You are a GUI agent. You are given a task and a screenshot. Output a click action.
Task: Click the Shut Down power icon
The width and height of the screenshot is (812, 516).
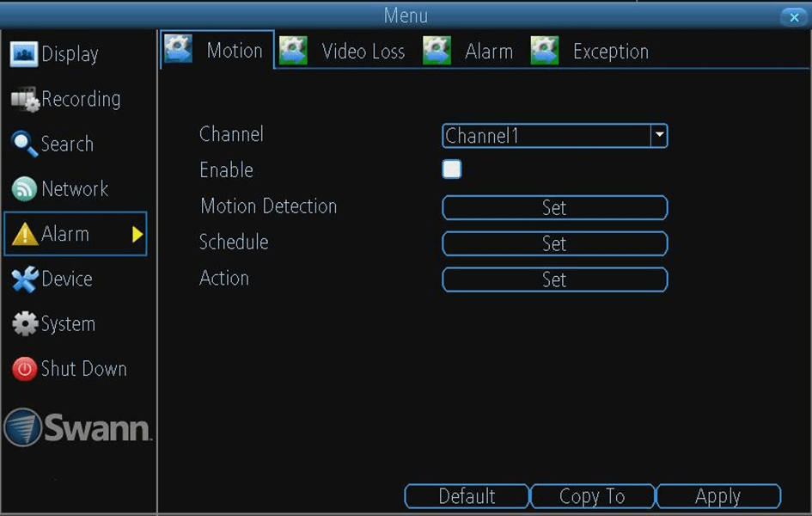tap(27, 368)
